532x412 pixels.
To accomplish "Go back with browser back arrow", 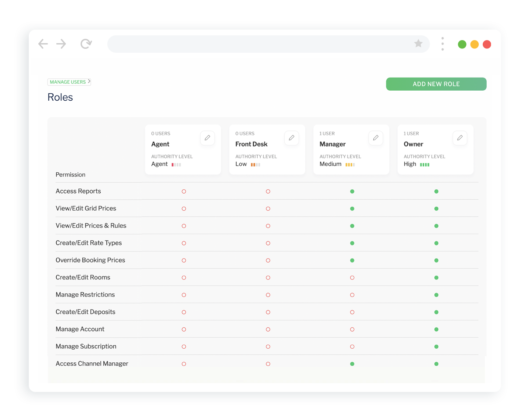I will [43, 44].
